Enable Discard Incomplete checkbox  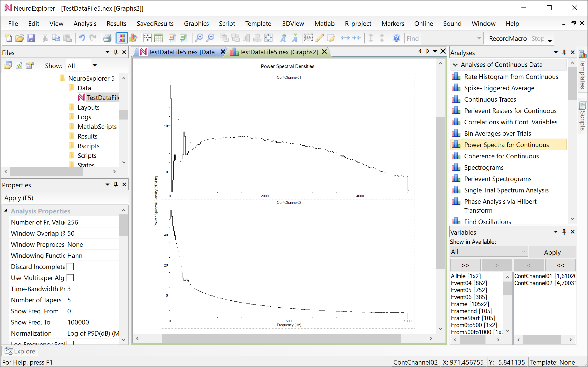click(x=70, y=267)
